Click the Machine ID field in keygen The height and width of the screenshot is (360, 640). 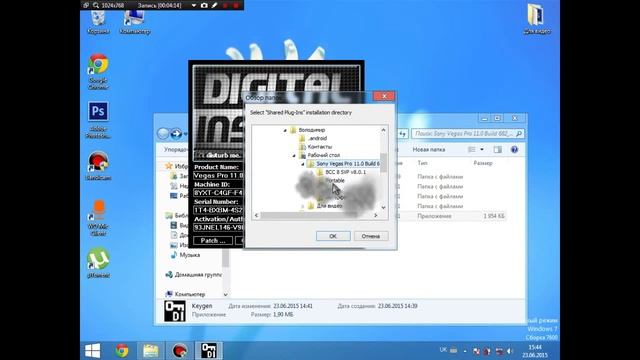tap(219, 193)
